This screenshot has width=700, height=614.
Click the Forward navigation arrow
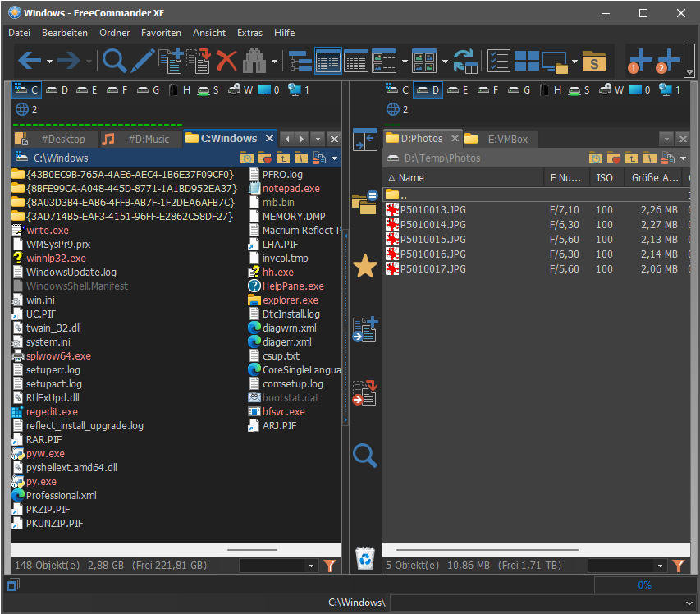tap(68, 61)
